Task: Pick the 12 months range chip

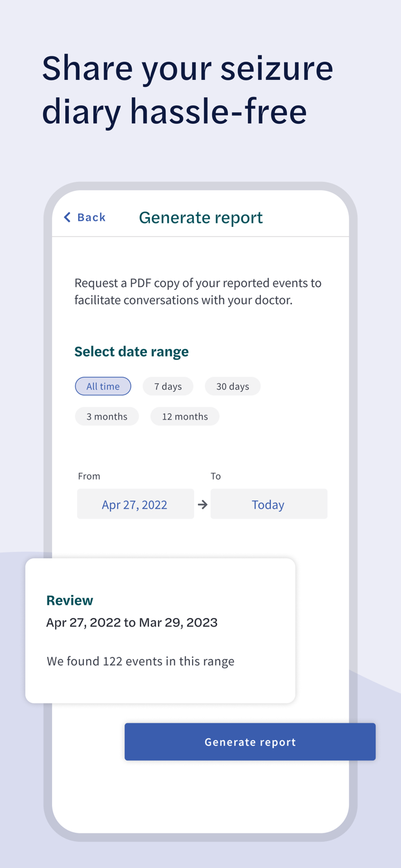Action: (x=185, y=416)
